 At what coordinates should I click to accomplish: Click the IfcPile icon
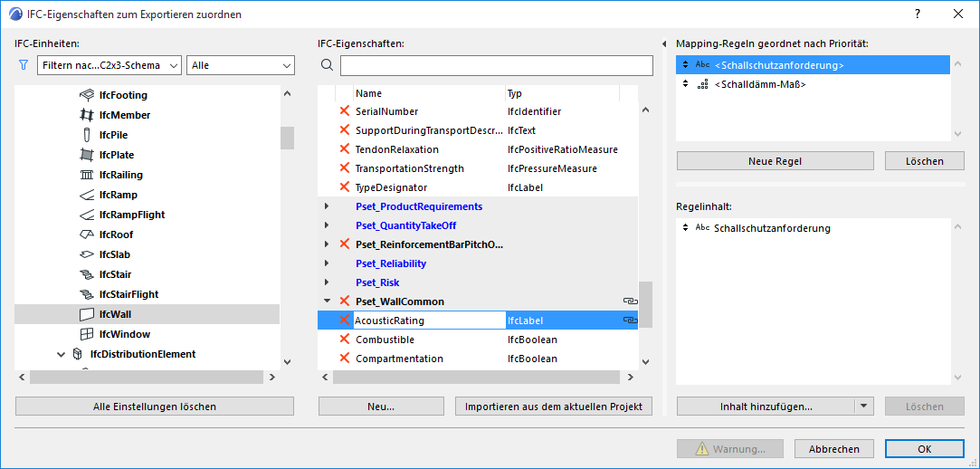pos(86,135)
